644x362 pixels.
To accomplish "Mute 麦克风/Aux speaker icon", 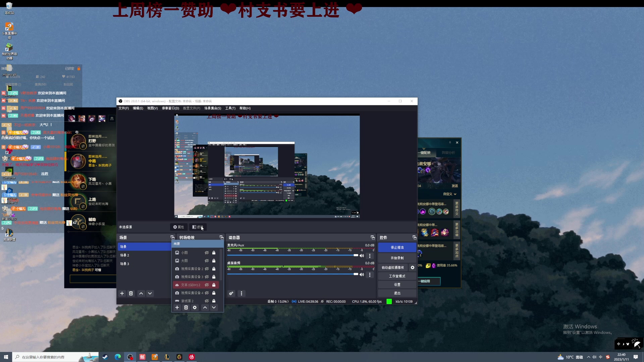I will pyautogui.click(x=362, y=255).
